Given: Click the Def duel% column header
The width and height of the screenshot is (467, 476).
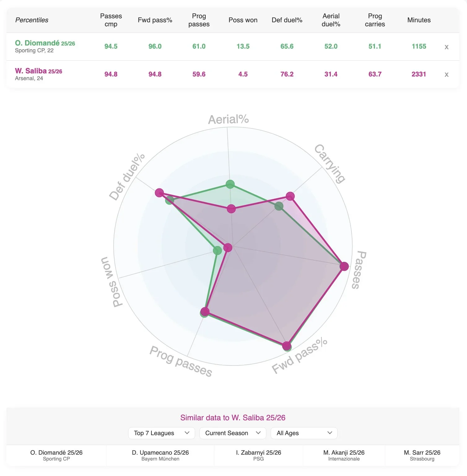Looking at the screenshot, I should tap(287, 20).
